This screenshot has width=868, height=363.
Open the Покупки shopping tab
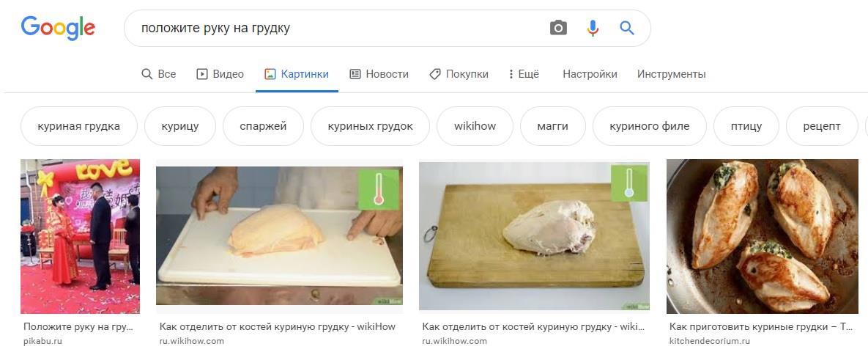pyautogui.click(x=459, y=74)
